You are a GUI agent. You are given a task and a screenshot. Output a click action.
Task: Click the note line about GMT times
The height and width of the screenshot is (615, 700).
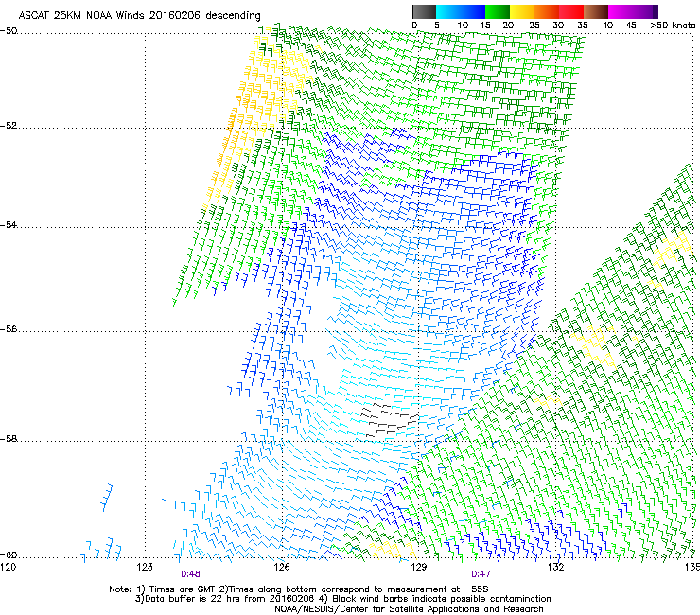click(x=299, y=589)
